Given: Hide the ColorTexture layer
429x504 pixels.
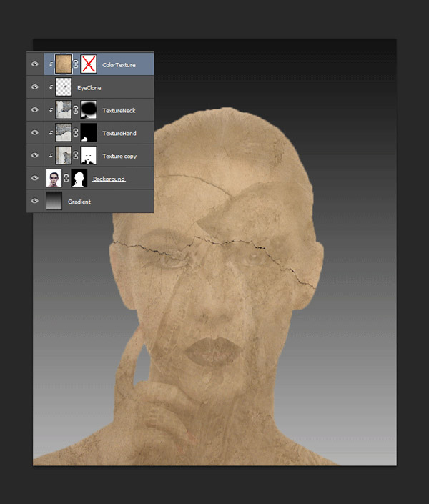Looking at the screenshot, I should point(34,64).
